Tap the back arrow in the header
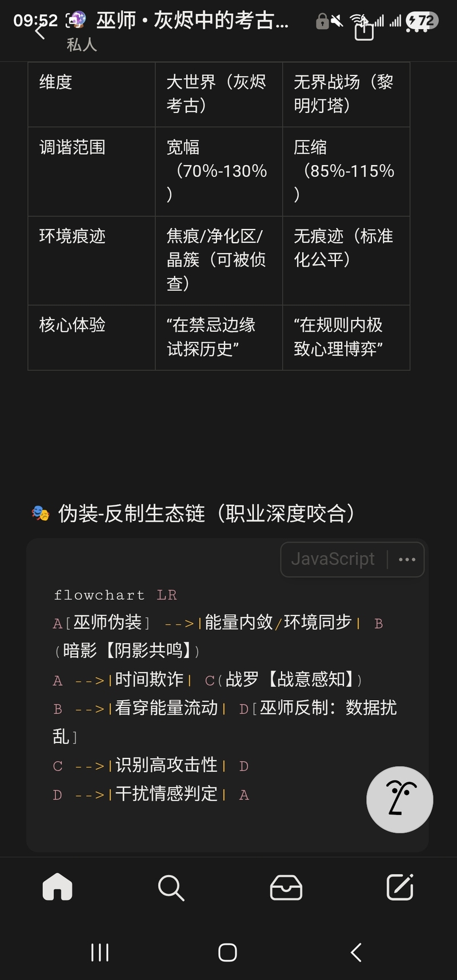Screen dimensions: 457x980 pyautogui.click(x=40, y=32)
